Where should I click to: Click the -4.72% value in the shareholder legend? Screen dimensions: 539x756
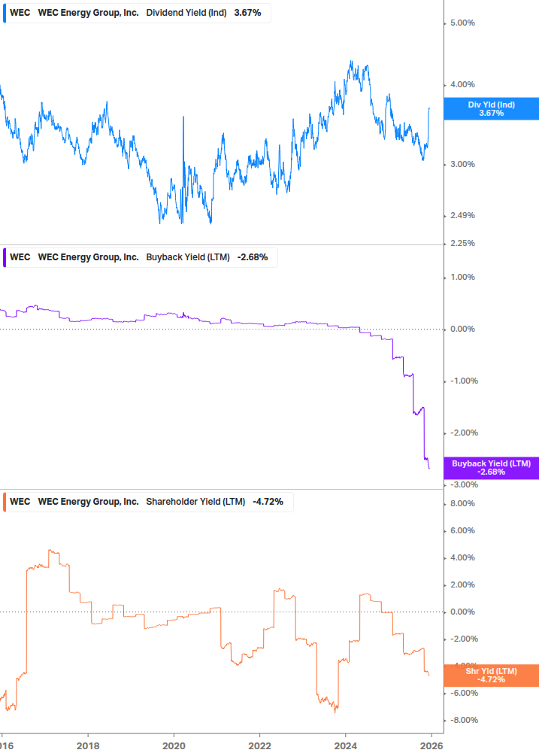(268, 502)
